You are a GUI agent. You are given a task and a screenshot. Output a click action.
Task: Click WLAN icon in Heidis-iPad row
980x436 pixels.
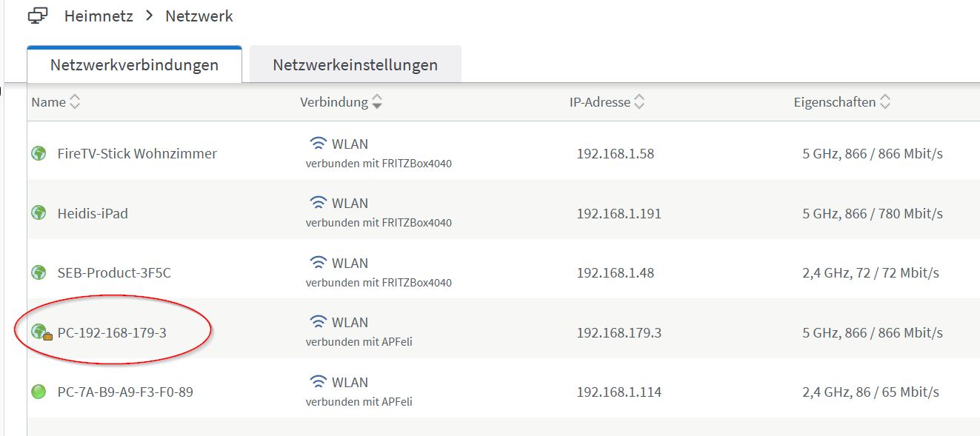tap(319, 203)
